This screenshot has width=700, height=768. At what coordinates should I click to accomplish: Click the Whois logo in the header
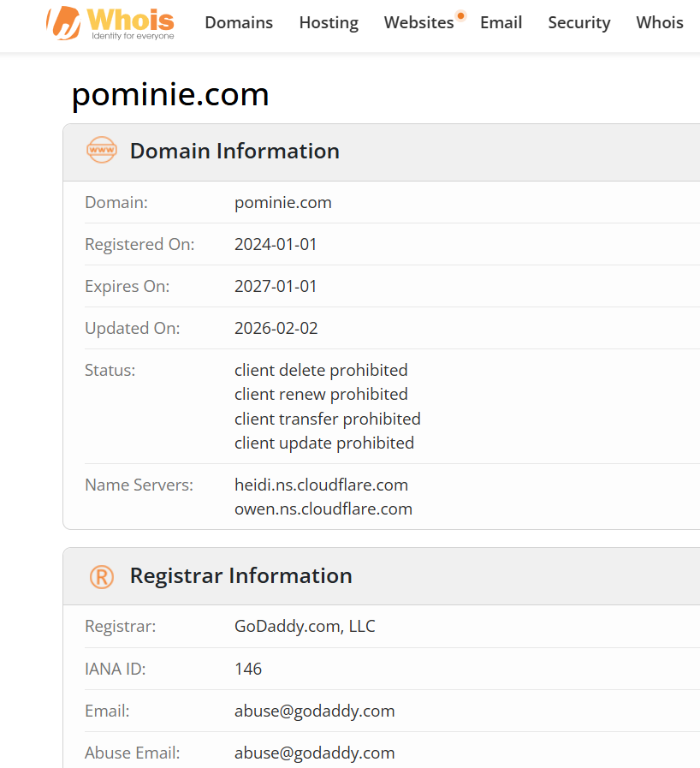[110, 23]
